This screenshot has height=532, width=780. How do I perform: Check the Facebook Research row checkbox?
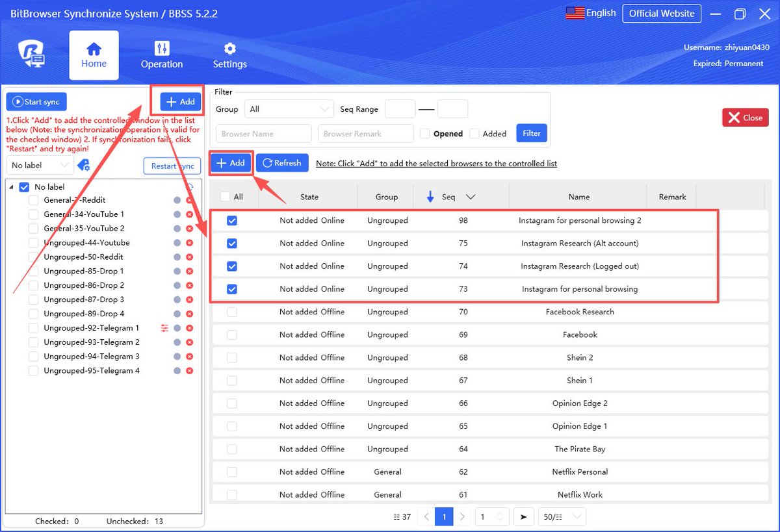coord(232,312)
